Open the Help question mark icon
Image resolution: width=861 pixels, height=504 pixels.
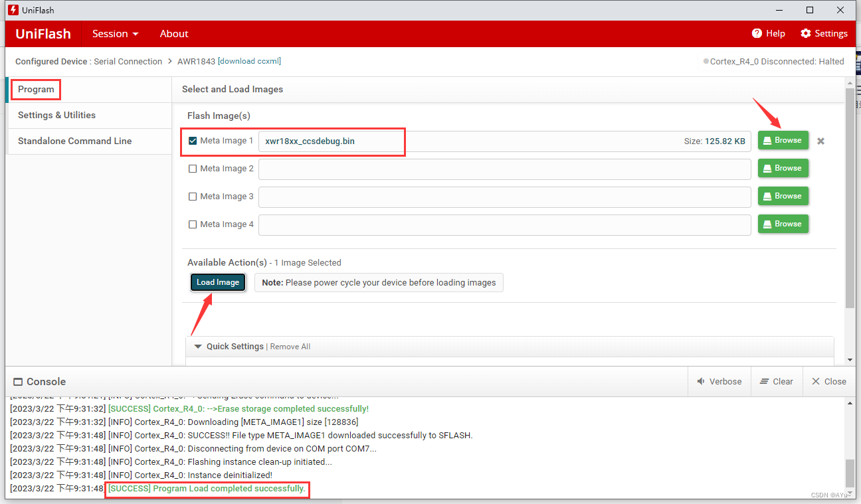pos(757,33)
